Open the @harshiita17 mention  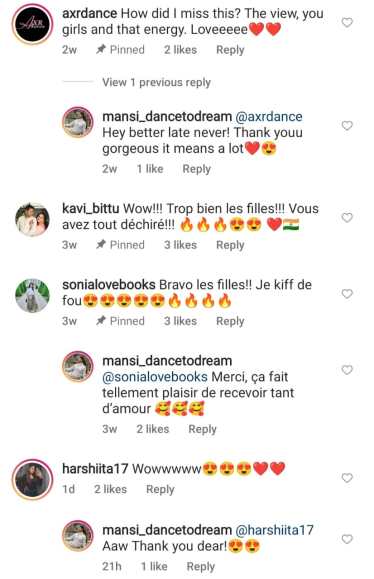point(274,530)
